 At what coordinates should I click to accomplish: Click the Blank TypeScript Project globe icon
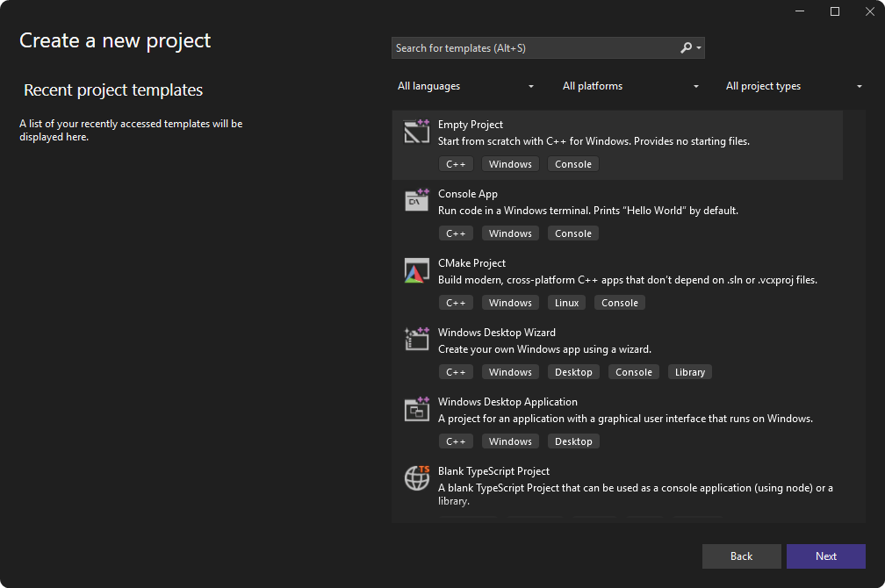pos(416,478)
